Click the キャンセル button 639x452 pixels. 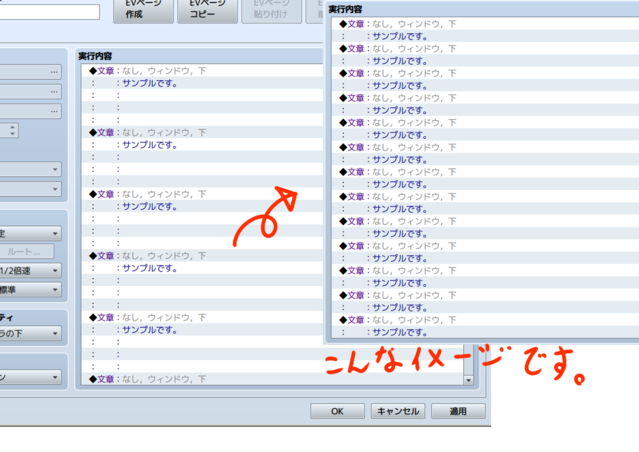pyautogui.click(x=398, y=411)
